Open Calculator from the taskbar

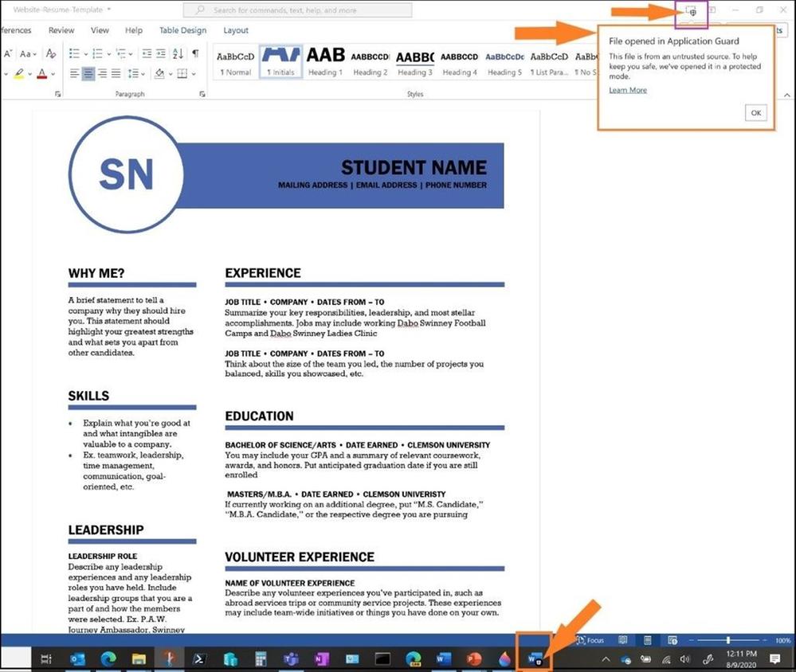[261, 658]
